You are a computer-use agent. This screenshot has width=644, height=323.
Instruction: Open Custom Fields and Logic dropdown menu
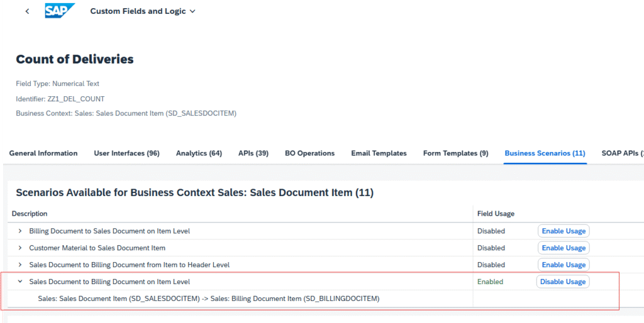tap(143, 11)
